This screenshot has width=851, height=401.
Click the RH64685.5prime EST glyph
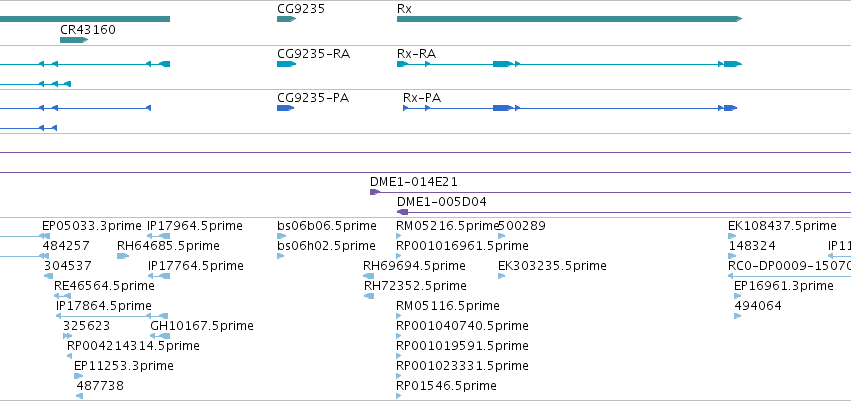(123, 256)
